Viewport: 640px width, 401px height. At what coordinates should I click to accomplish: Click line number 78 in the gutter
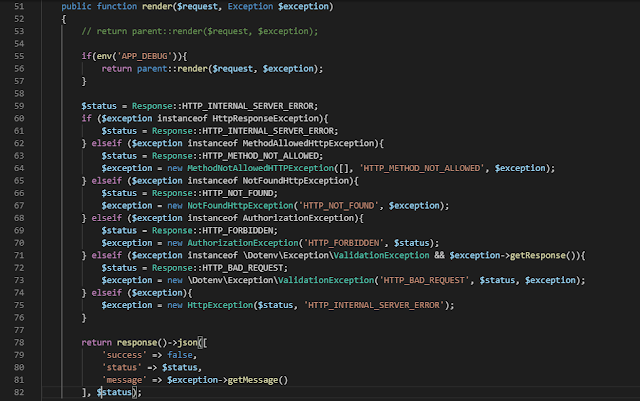19,343
